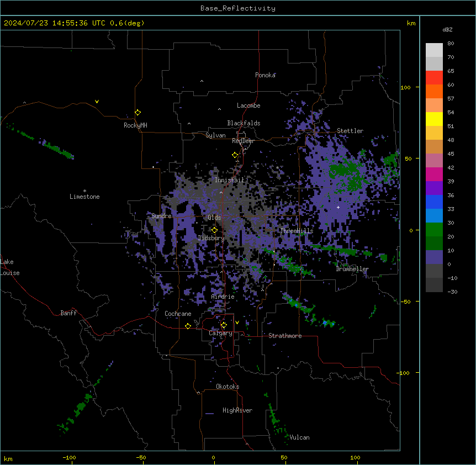Click the blue 33-36 dBZ legend swatch
This screenshot has height=465, width=476.
(434, 202)
